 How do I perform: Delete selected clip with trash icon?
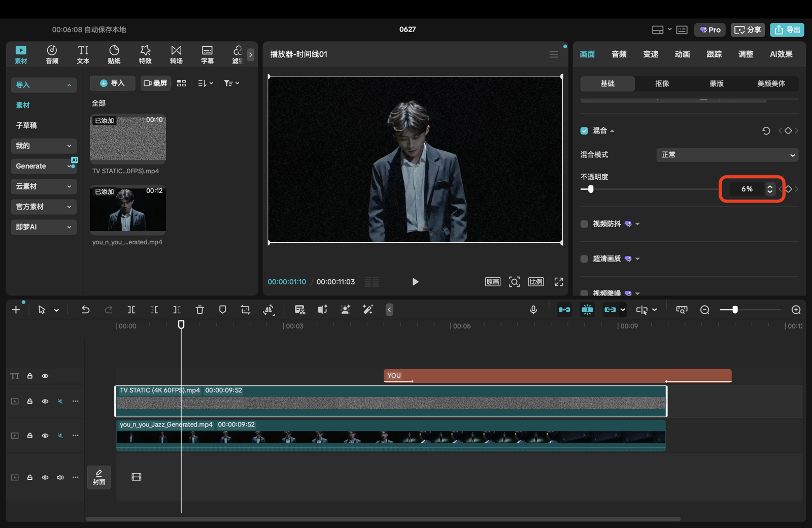point(199,310)
